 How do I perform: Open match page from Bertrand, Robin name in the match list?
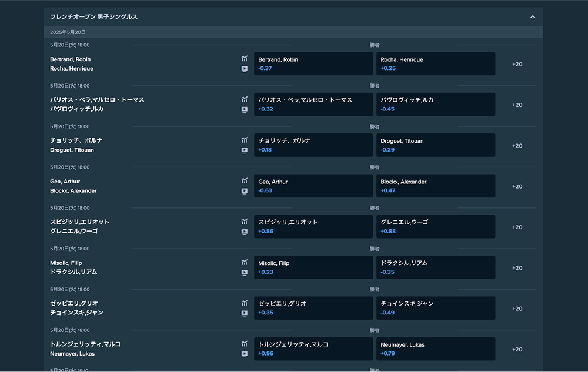(70, 59)
